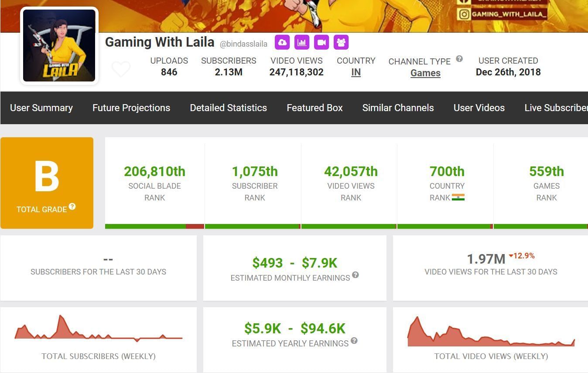588x373 pixels.
Task: Click the purple users group icon
Action: (341, 42)
